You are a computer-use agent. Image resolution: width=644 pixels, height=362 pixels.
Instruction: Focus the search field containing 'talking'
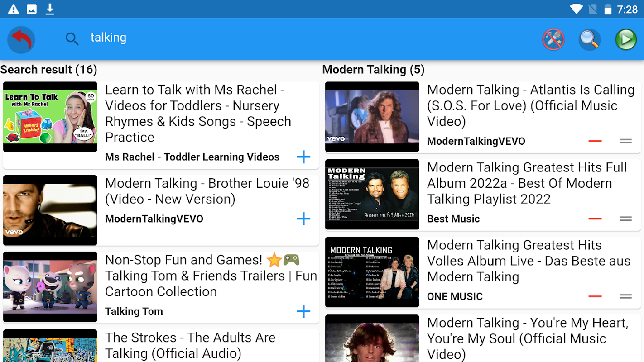pos(299,38)
